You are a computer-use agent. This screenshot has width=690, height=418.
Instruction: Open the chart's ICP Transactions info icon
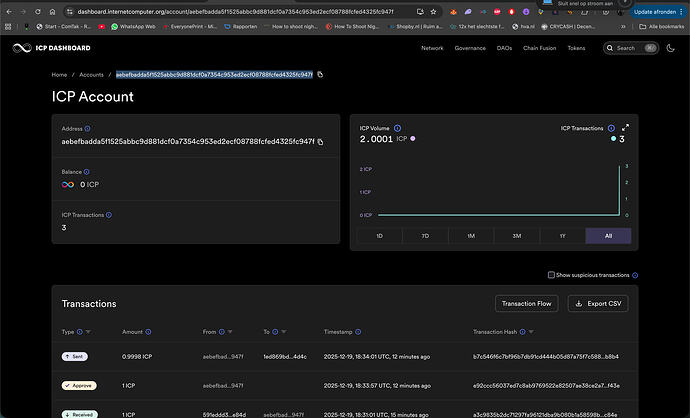(611, 128)
